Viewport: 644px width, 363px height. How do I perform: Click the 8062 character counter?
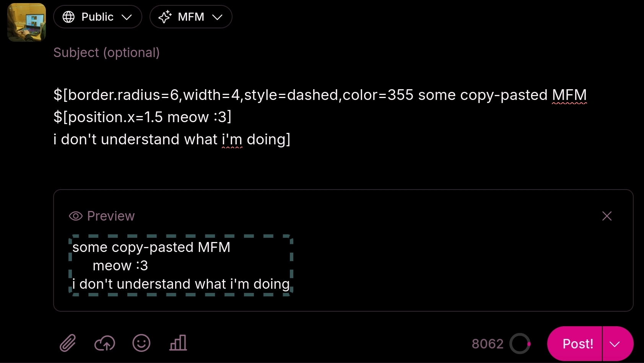[x=488, y=343]
